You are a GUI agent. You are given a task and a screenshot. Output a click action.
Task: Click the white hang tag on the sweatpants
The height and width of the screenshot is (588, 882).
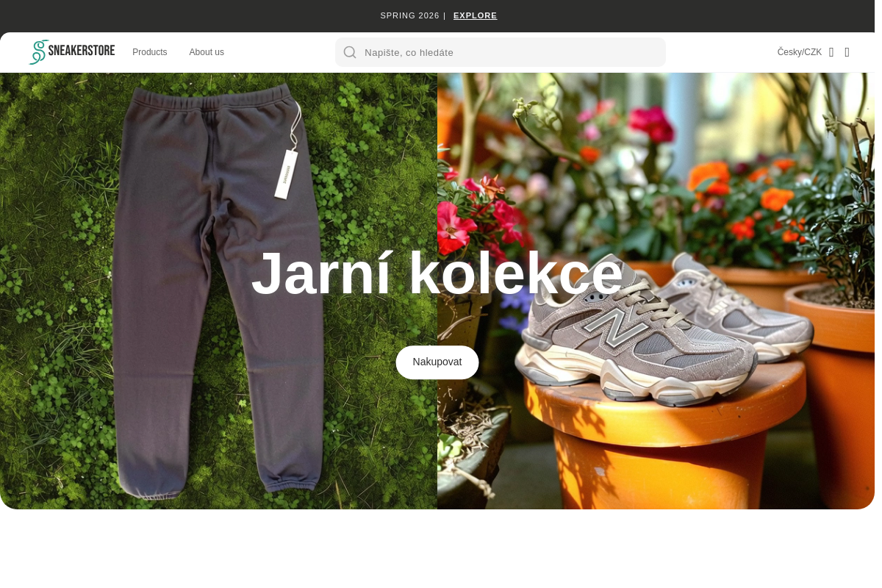[x=285, y=174]
